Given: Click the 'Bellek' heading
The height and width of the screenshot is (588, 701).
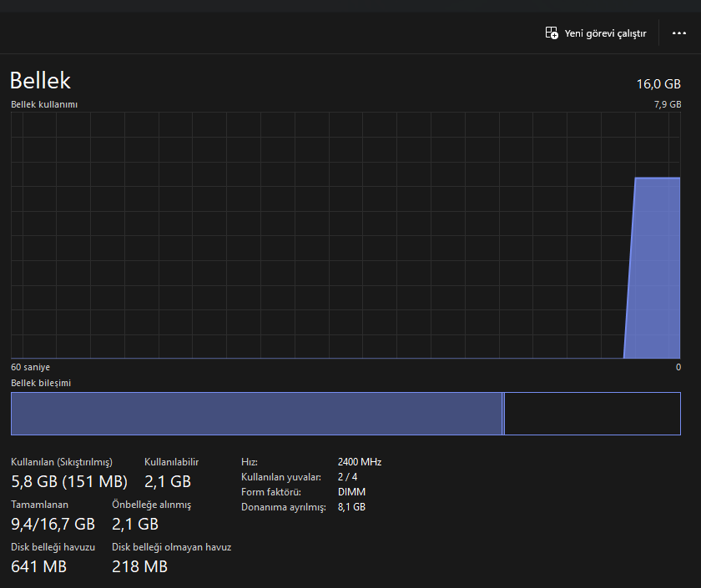Looking at the screenshot, I should 40,81.
